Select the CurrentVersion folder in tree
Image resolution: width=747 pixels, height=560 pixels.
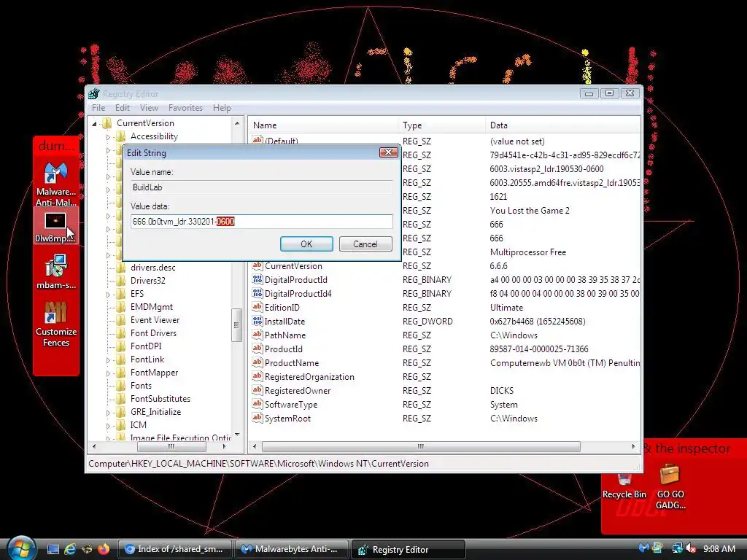[x=145, y=122]
